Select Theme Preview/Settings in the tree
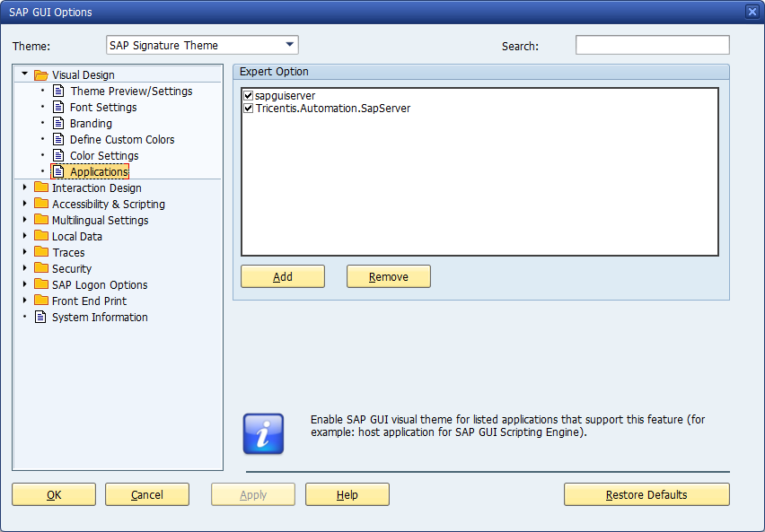 (x=131, y=92)
